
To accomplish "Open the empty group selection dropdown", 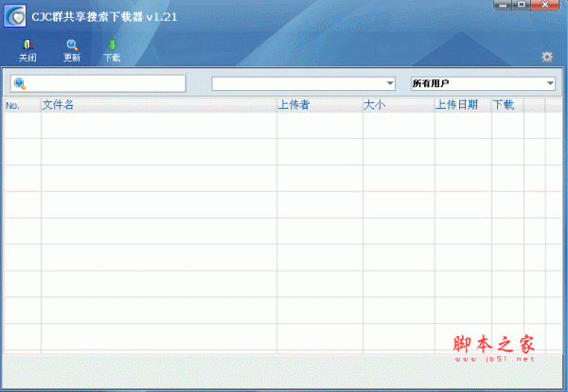I will coord(304,83).
